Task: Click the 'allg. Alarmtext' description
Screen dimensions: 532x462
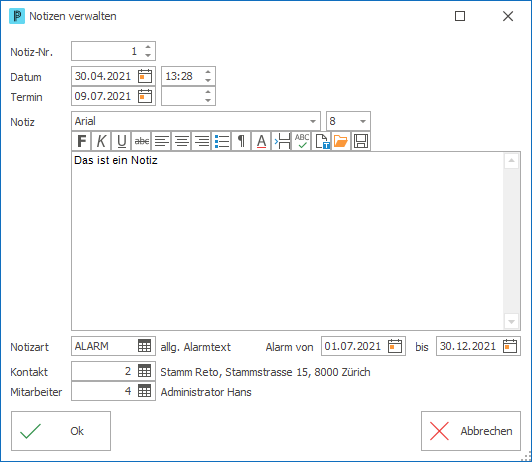Action: point(196,347)
